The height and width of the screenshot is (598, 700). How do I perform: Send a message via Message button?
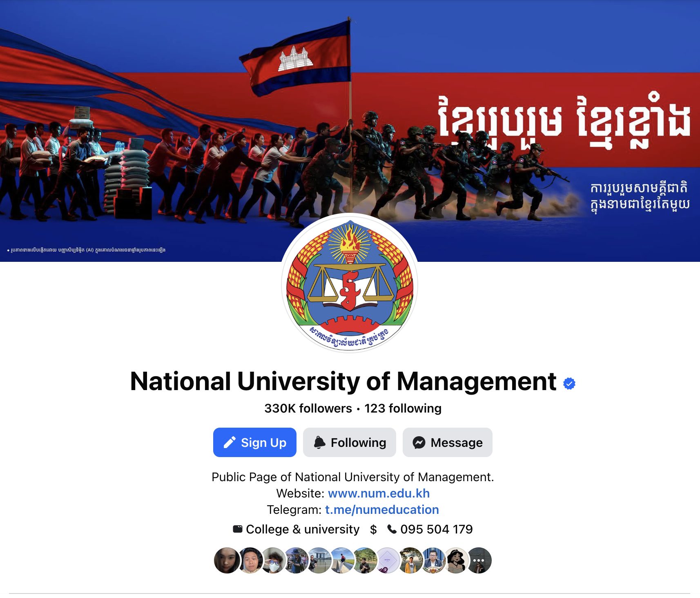(x=448, y=442)
